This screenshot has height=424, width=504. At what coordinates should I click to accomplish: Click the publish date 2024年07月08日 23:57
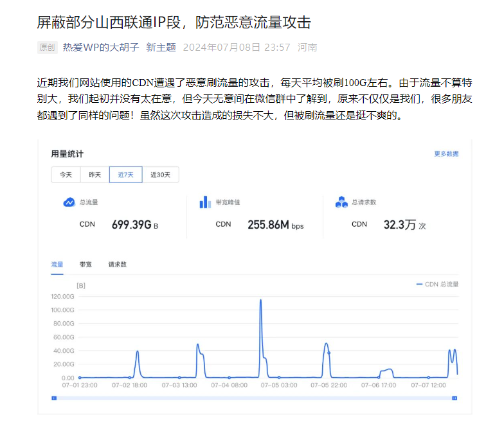pos(237,48)
